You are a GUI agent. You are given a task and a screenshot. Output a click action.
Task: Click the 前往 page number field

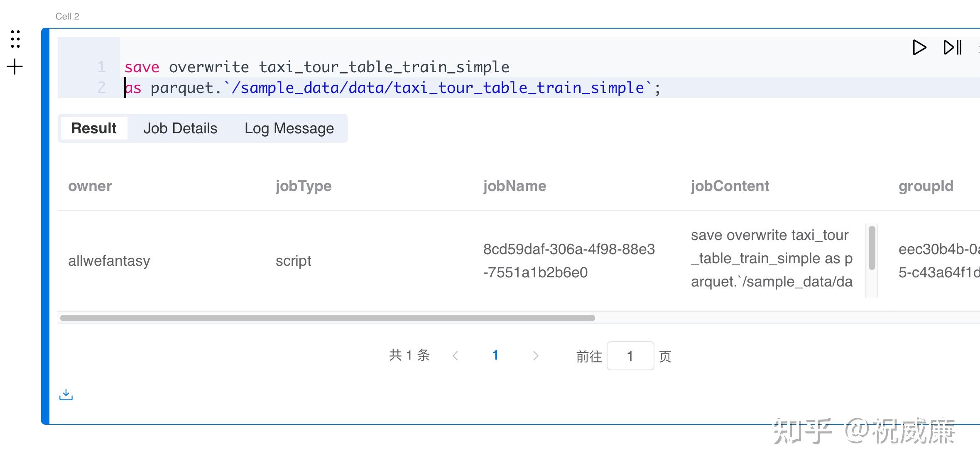coord(630,356)
